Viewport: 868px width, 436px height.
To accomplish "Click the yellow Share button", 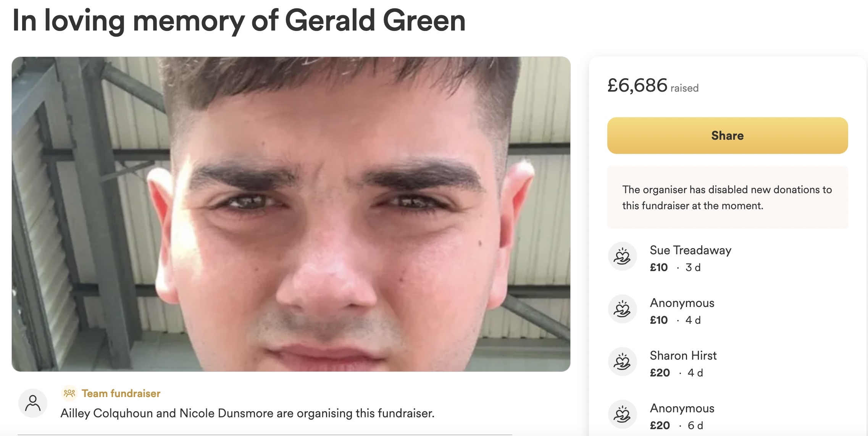I will point(728,136).
